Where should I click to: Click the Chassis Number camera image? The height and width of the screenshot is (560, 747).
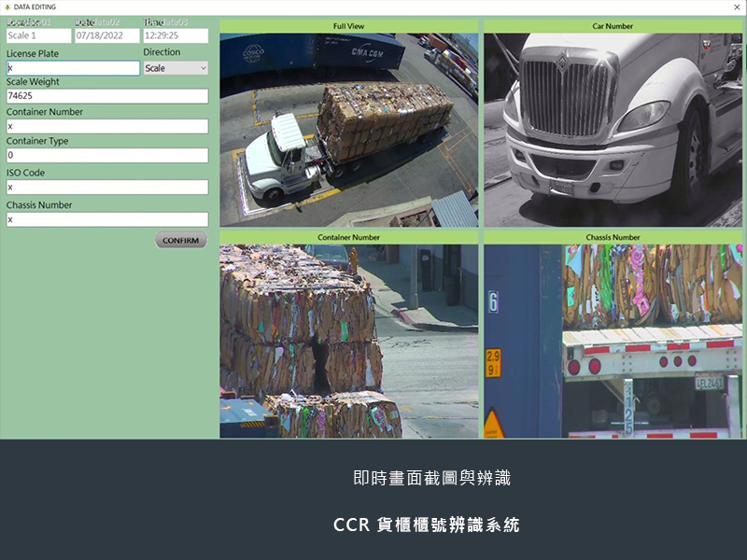click(x=614, y=341)
